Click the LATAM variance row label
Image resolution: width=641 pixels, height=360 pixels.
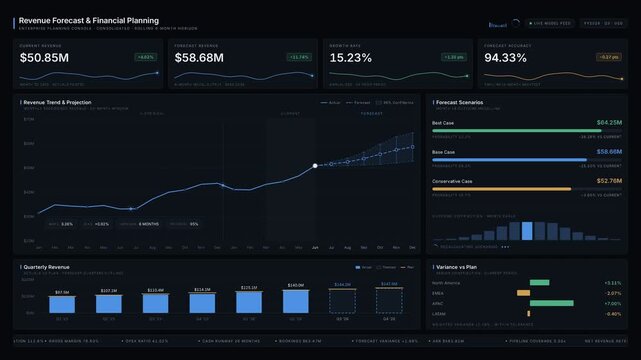(x=439, y=314)
